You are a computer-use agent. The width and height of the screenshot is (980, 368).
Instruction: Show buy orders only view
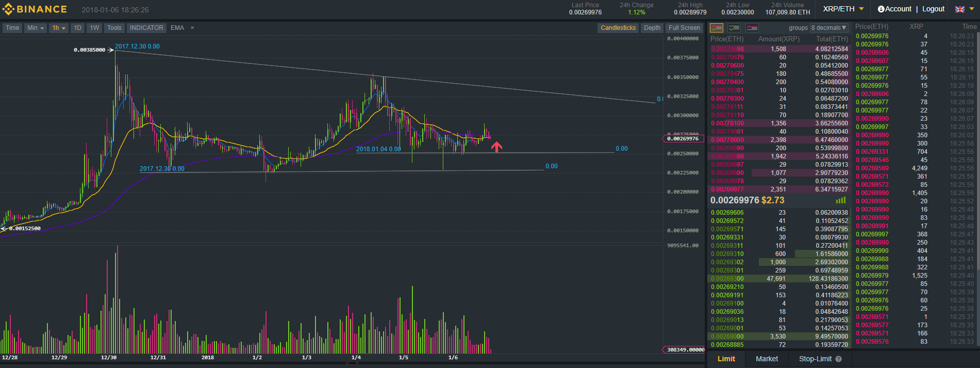coord(734,28)
